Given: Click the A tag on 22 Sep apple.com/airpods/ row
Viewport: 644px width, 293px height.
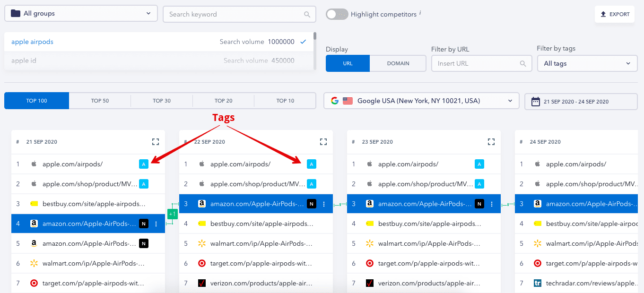Looking at the screenshot, I should (312, 164).
